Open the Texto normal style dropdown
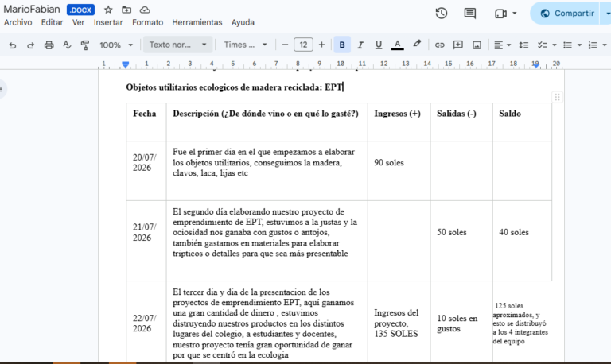Image resolution: width=611 pixels, height=364 pixels. coord(178,45)
